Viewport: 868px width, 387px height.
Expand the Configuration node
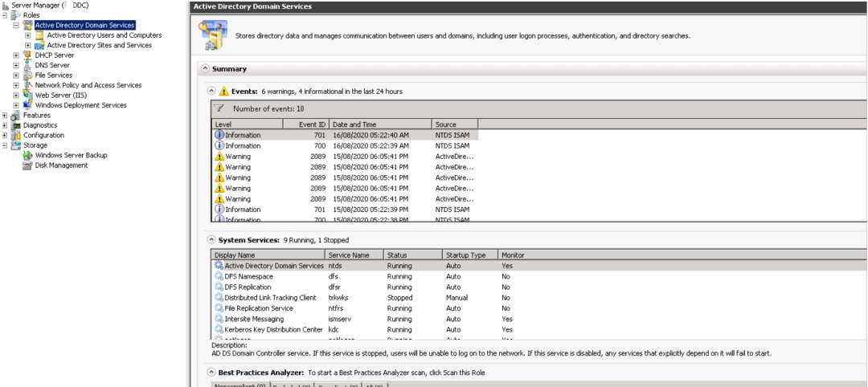click(x=5, y=135)
